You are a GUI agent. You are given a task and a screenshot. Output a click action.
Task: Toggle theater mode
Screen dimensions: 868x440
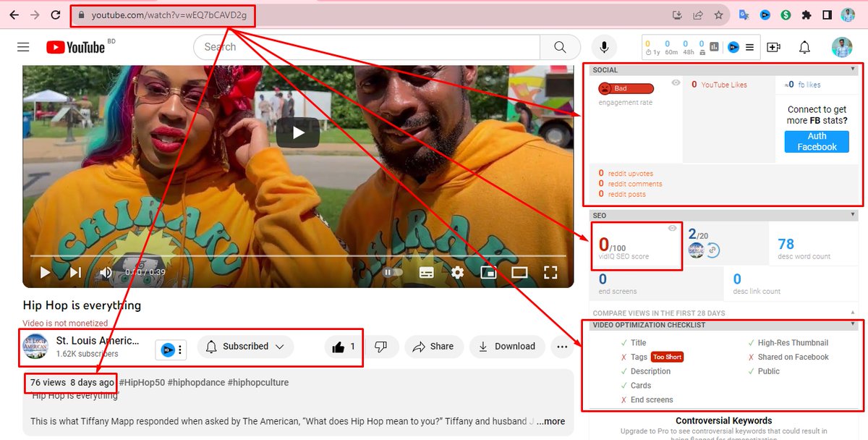[x=519, y=272]
